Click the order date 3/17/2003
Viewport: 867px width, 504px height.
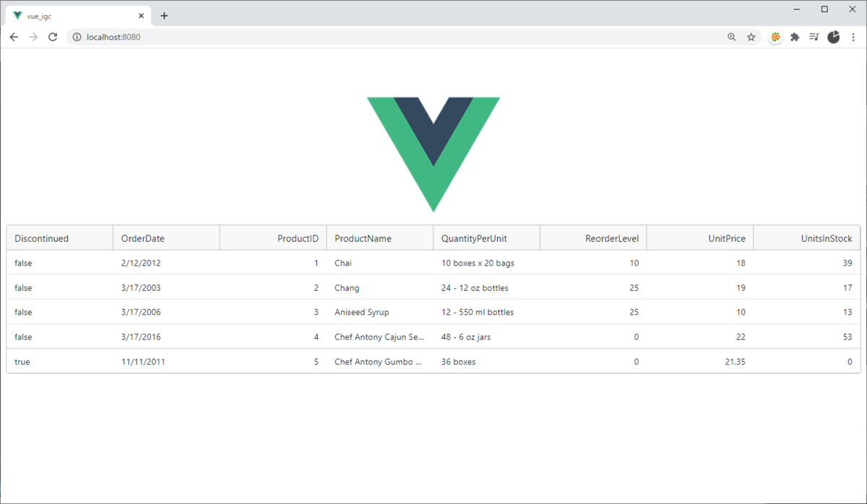166,287
